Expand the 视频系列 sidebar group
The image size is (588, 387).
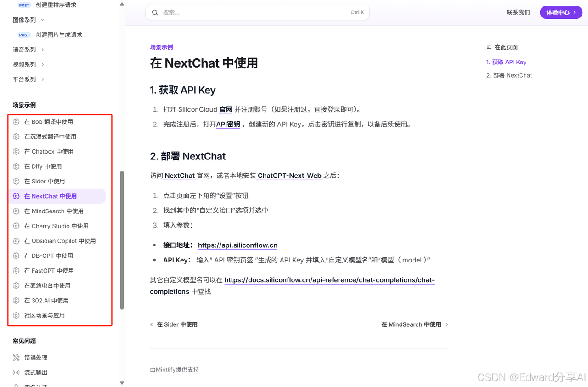coord(28,64)
